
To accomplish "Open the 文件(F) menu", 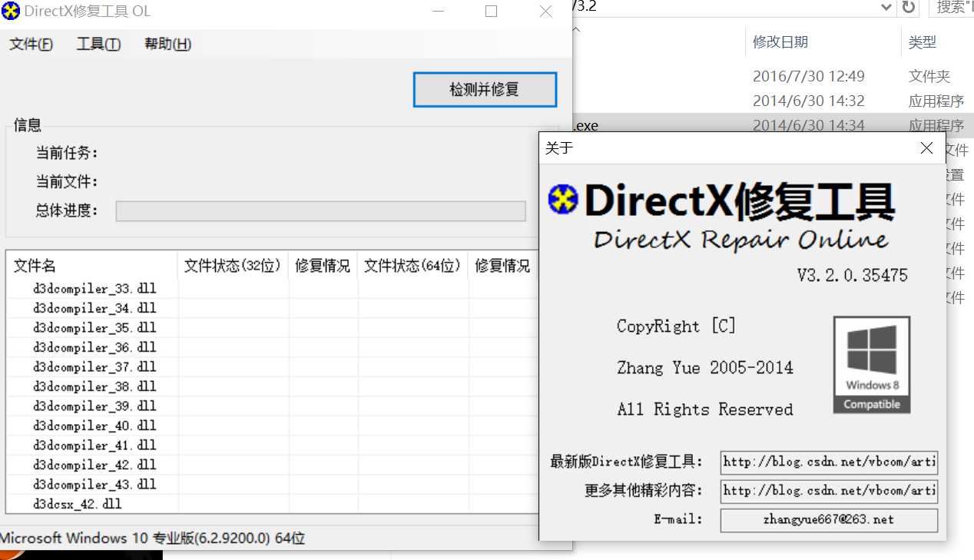I will coord(31,44).
